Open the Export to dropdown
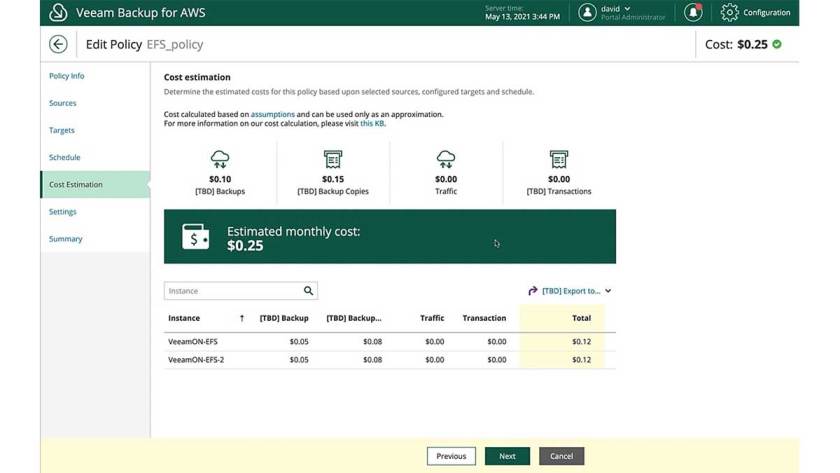This screenshot has width=840, height=473. click(576, 291)
